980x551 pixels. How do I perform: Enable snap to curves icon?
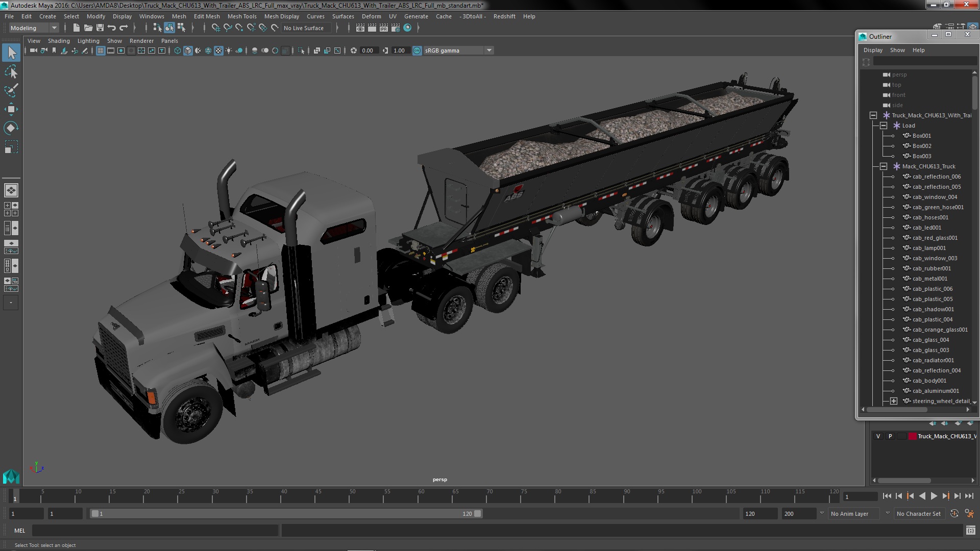[x=228, y=28]
